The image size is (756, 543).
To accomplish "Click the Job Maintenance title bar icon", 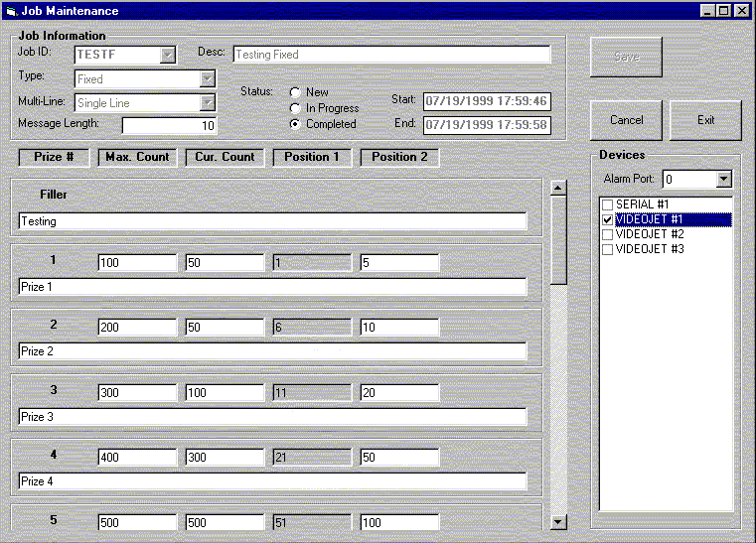I will coord(12,11).
